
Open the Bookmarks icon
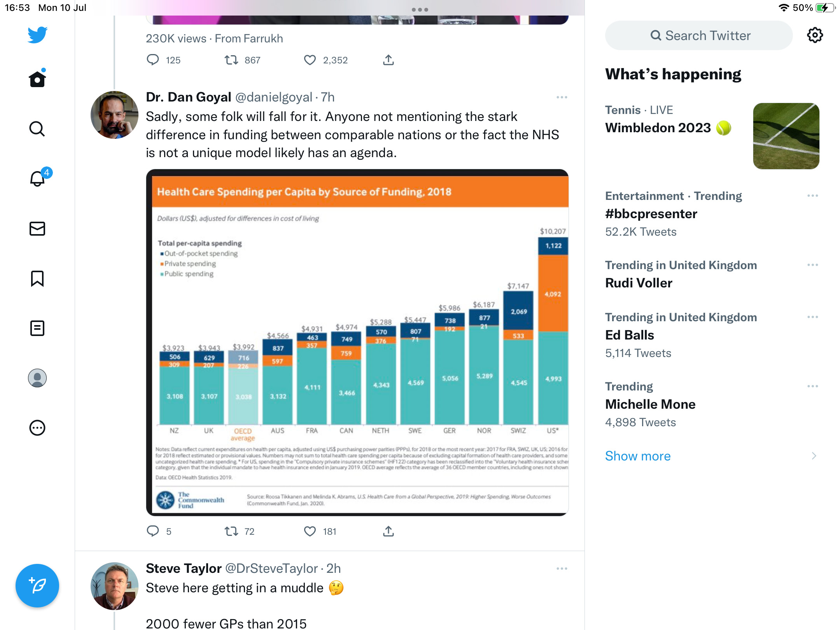click(x=37, y=278)
